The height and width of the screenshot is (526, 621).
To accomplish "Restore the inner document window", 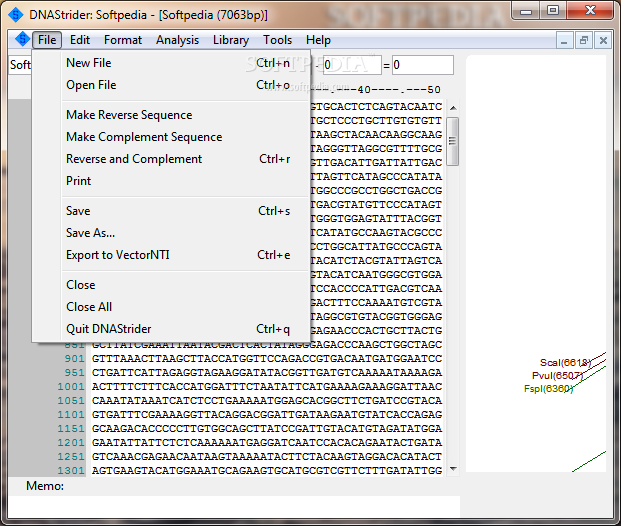I will [x=583, y=41].
